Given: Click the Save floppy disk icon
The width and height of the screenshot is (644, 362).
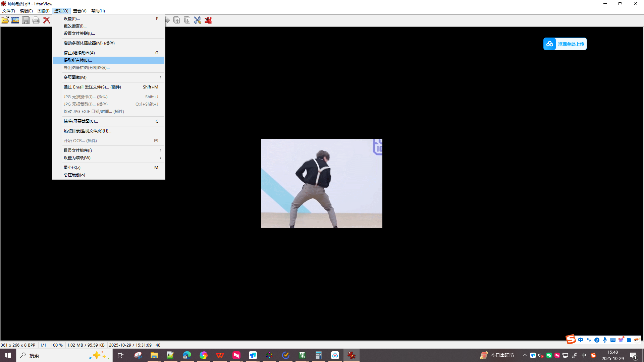Looking at the screenshot, I should tap(26, 20).
